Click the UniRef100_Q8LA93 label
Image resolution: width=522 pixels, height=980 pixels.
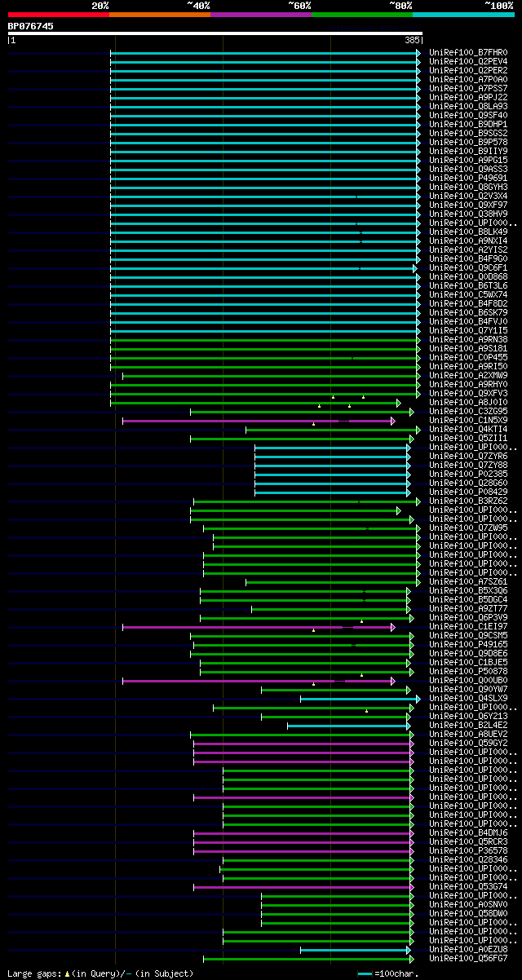click(x=468, y=106)
